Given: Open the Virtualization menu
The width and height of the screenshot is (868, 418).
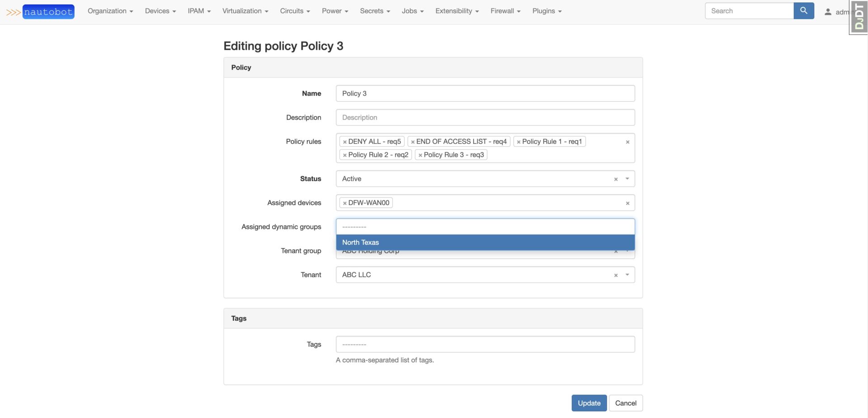Looking at the screenshot, I should (245, 11).
